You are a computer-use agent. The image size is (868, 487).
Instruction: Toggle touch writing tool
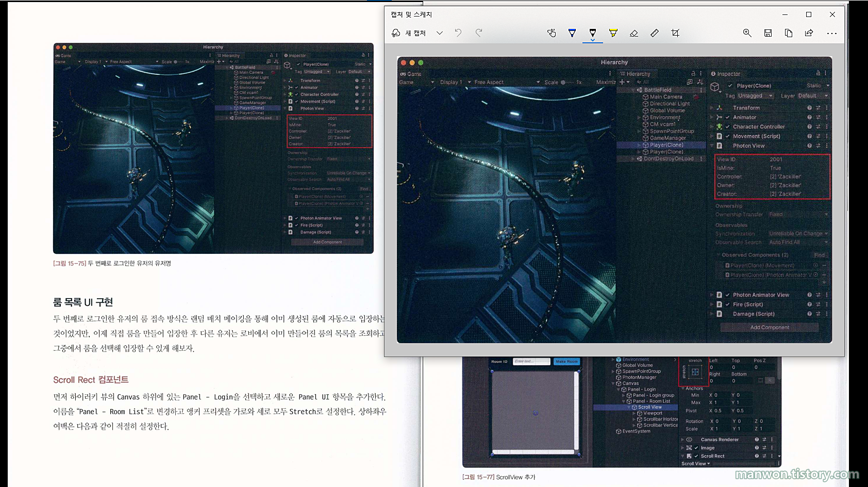(552, 33)
